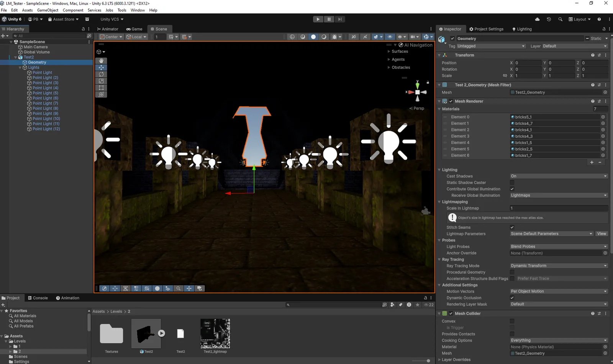Remove material element with minus button
The height and width of the screenshot is (364, 613).
point(600,162)
